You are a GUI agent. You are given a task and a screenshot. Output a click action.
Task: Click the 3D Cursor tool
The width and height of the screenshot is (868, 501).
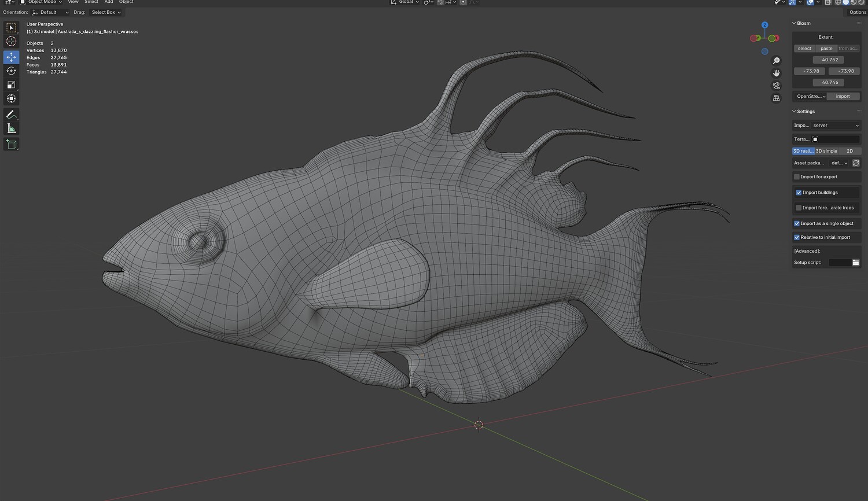[x=11, y=42]
